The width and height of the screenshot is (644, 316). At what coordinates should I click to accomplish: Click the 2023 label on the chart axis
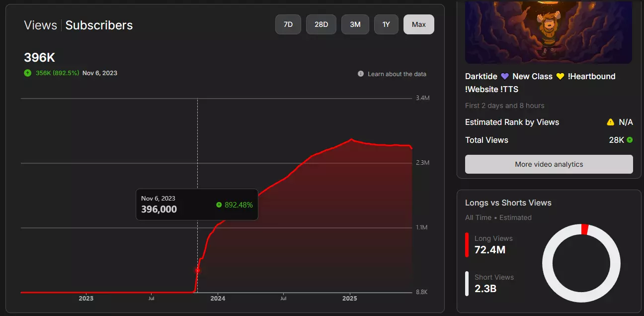coord(86,299)
